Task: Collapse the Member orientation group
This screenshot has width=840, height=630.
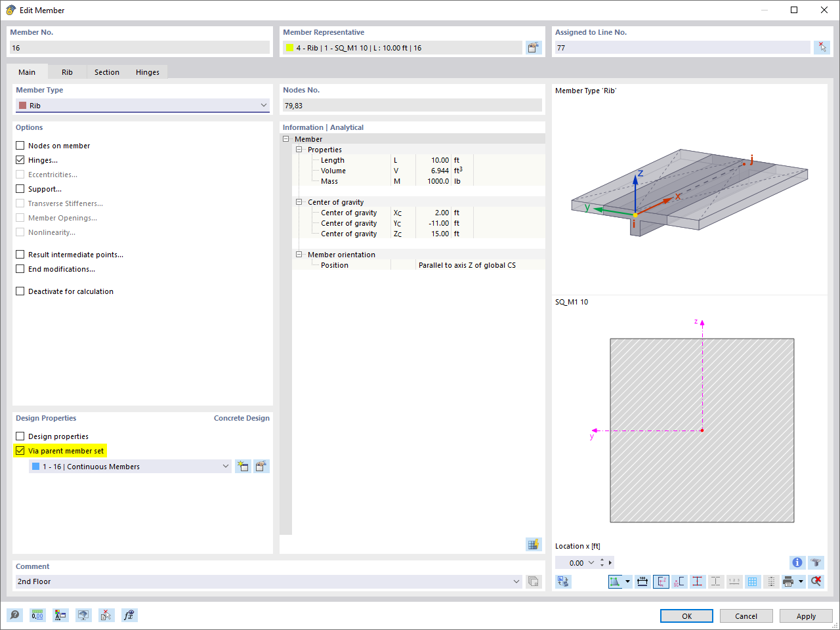Action: coord(299,255)
